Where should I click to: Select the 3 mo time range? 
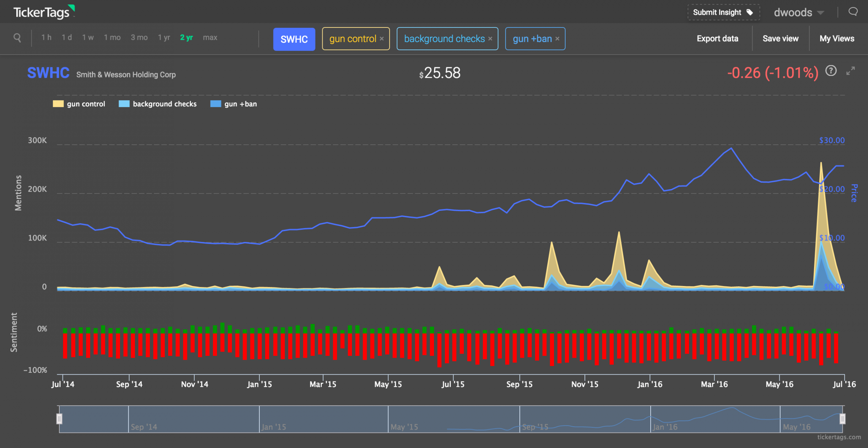139,38
